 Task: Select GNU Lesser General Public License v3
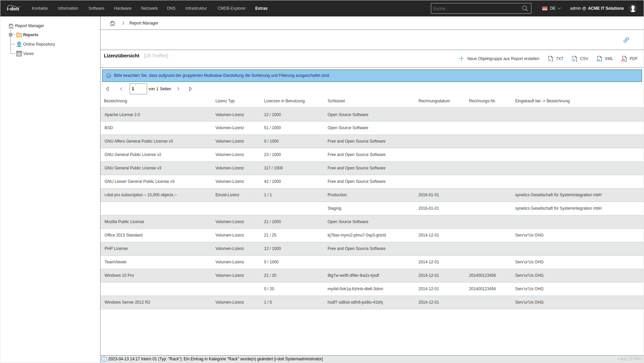[x=372, y=182]
